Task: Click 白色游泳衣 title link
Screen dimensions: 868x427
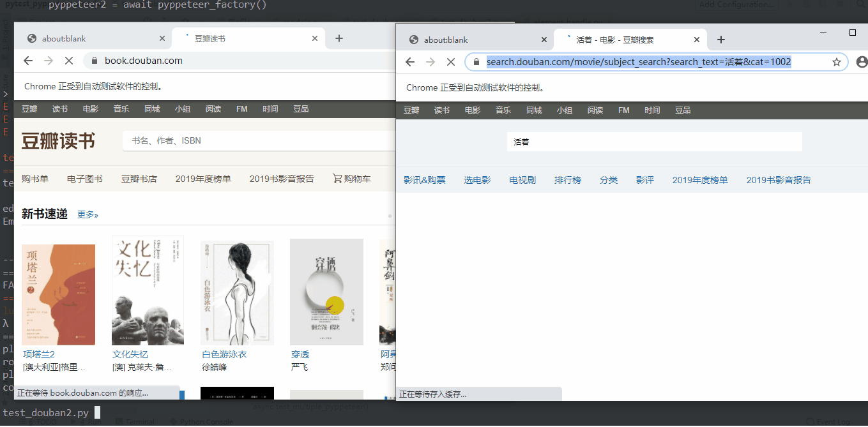Action: click(224, 354)
